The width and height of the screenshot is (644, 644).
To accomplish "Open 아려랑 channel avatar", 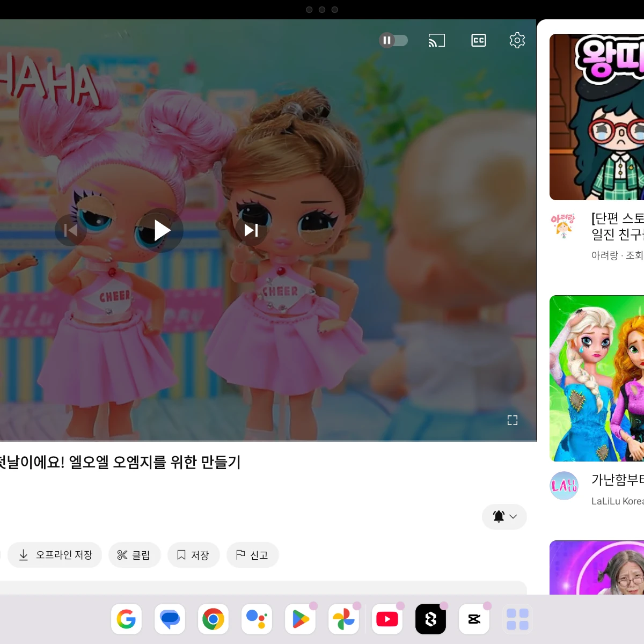I will 563,225.
